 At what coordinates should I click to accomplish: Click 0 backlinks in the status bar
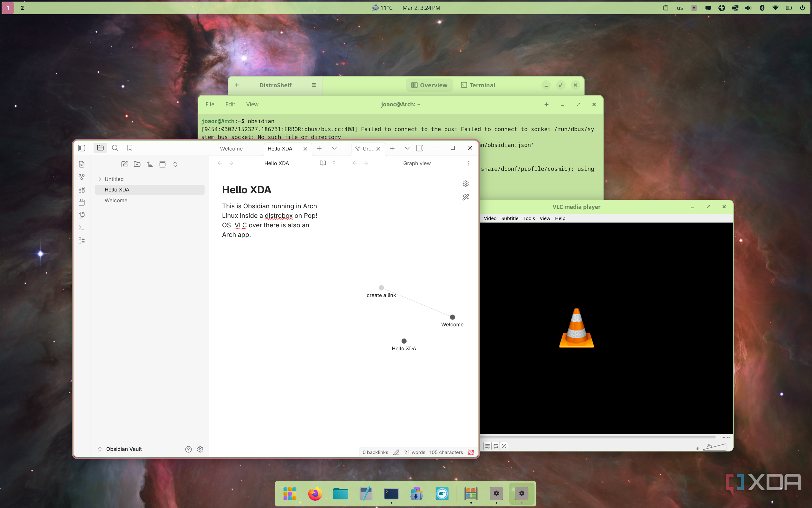tap(376, 452)
